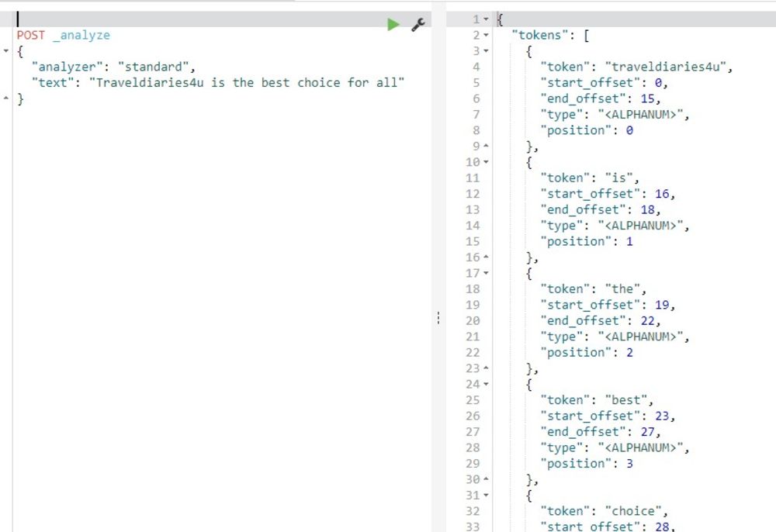776x532 pixels.
Task: Click position value 2
Action: click(x=629, y=353)
